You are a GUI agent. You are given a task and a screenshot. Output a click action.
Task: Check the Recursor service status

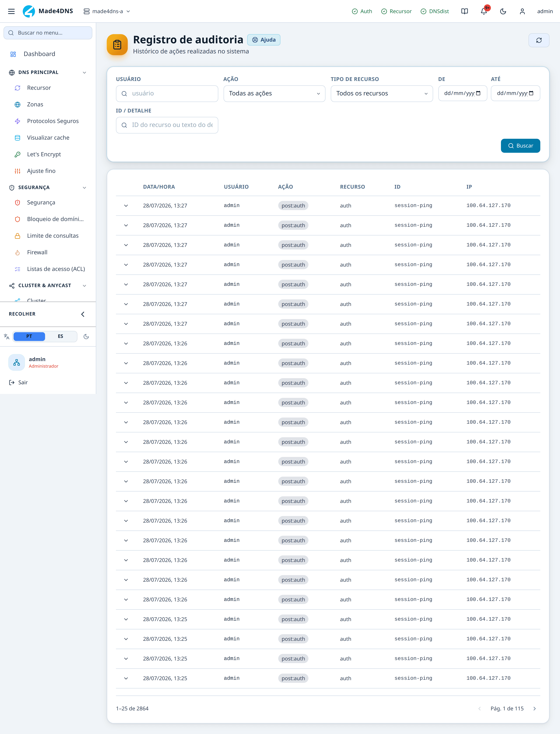click(396, 11)
